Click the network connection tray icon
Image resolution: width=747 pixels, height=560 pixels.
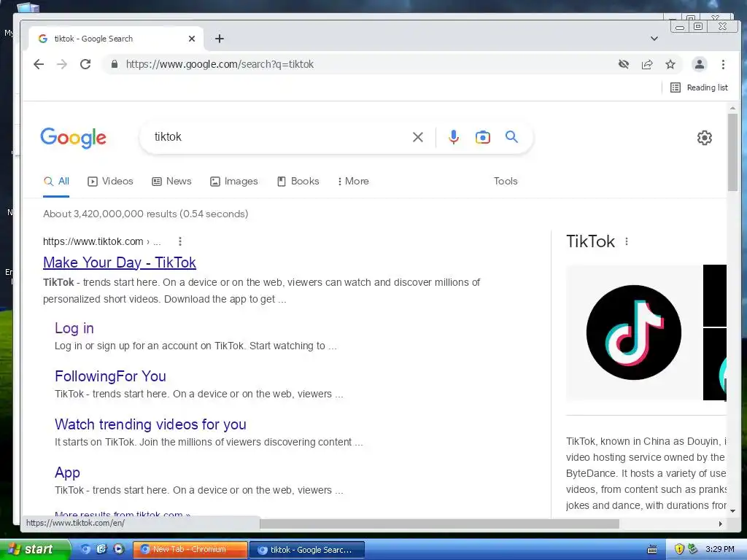692,550
